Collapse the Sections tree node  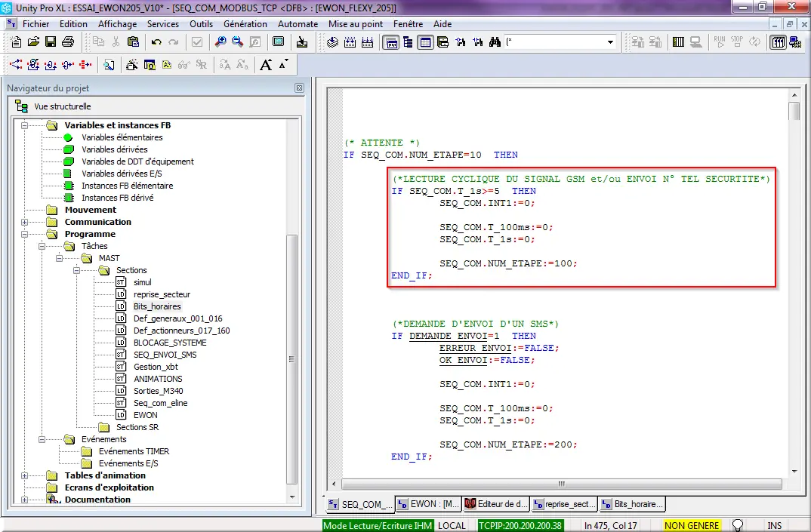pyautogui.click(x=76, y=270)
